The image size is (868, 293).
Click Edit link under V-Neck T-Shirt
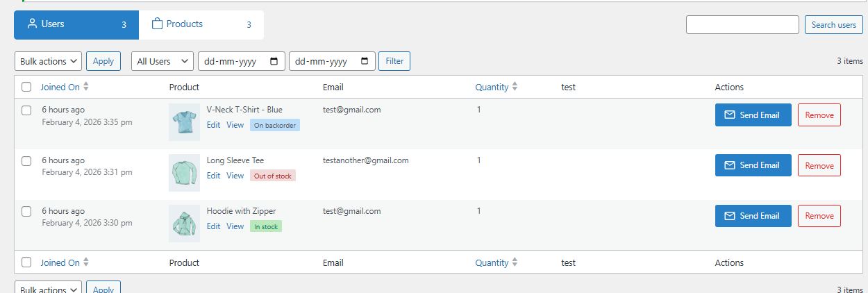coord(213,125)
